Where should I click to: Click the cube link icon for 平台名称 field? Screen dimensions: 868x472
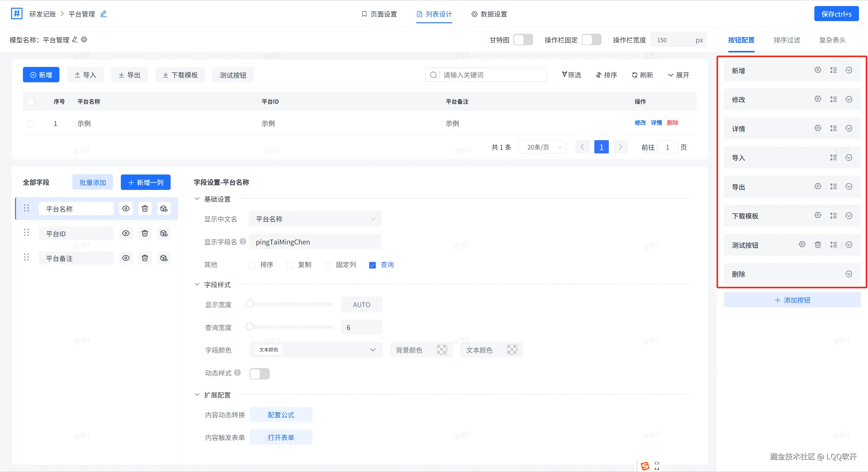(164, 209)
